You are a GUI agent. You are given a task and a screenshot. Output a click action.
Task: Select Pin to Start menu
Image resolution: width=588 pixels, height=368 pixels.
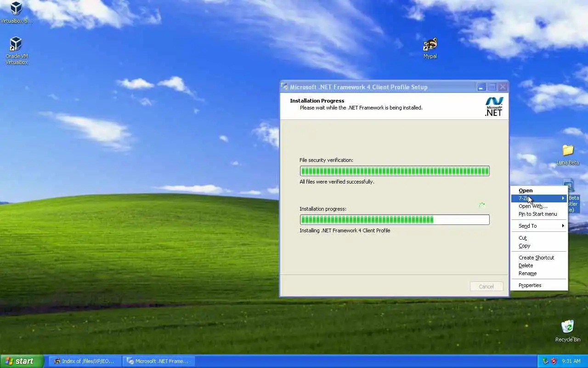point(539,214)
